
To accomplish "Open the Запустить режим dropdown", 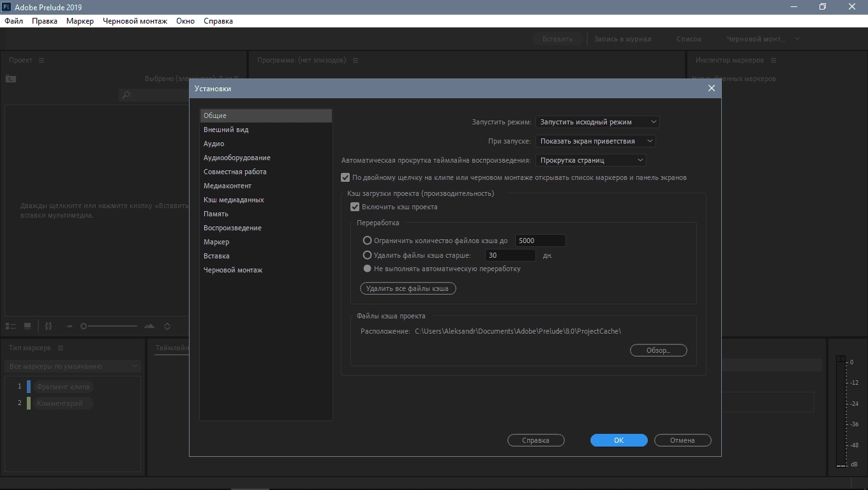I will pos(597,122).
